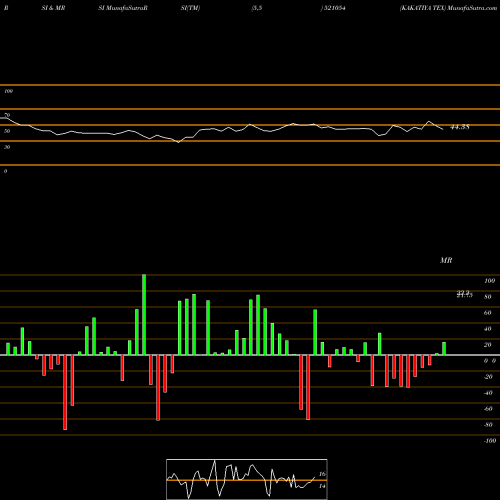Click the last green bar at histogram's right end
Viewport: 500px width, 500px height.
click(x=444, y=349)
